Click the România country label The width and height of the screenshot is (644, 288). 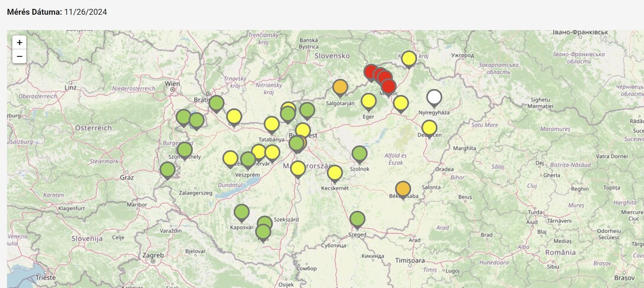coord(562,252)
